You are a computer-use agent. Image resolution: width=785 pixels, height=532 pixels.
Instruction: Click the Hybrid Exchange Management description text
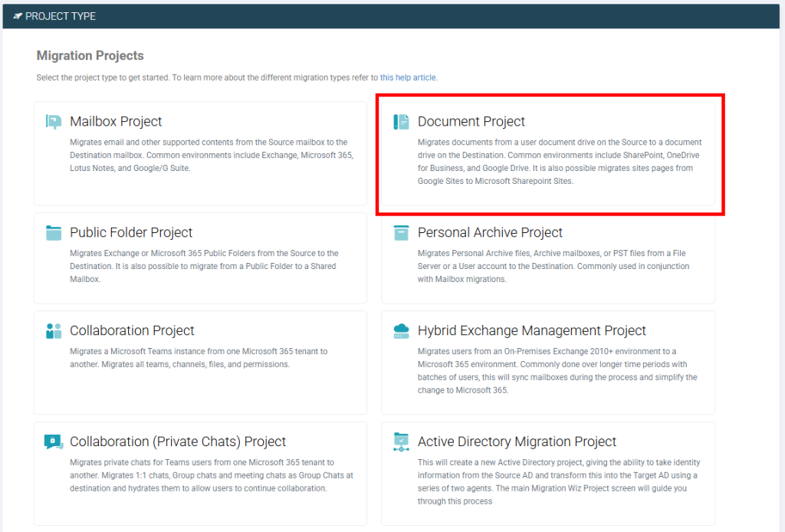(558, 371)
